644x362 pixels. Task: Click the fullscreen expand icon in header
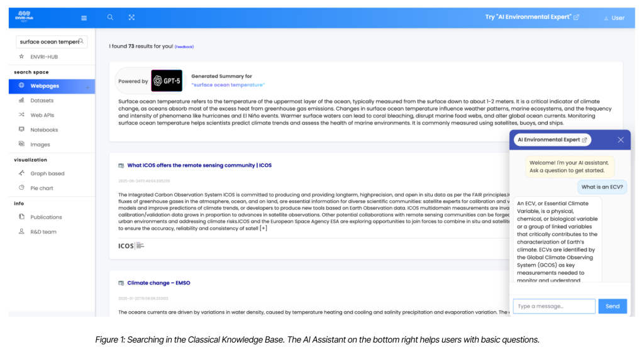(x=131, y=18)
